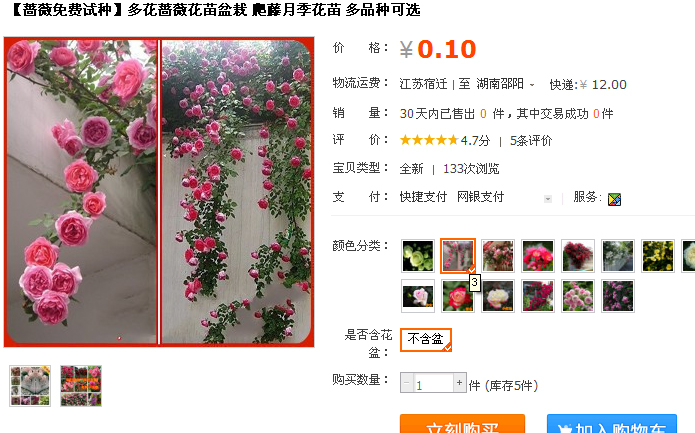Click the 立刻购买 buy now button

click(x=462, y=424)
